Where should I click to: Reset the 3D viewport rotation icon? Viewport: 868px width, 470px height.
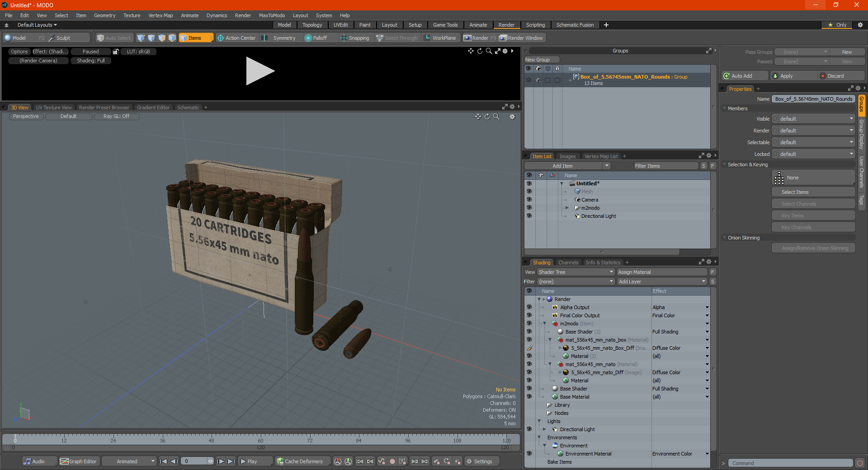click(487, 117)
